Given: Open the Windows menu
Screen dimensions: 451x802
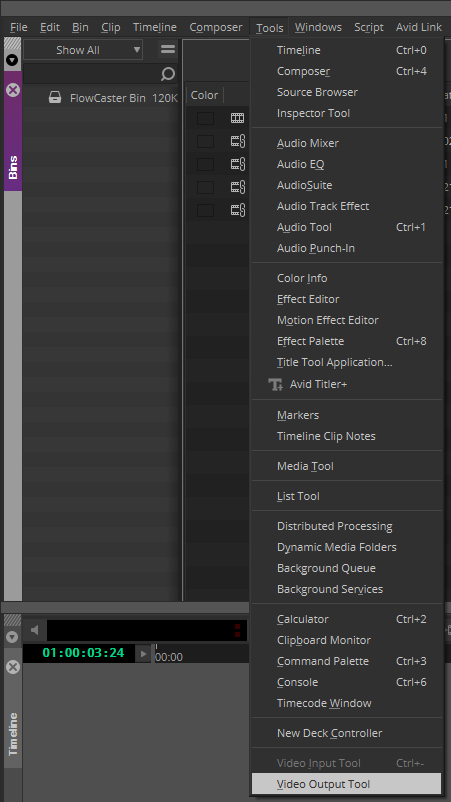Looking at the screenshot, I should click(x=318, y=27).
